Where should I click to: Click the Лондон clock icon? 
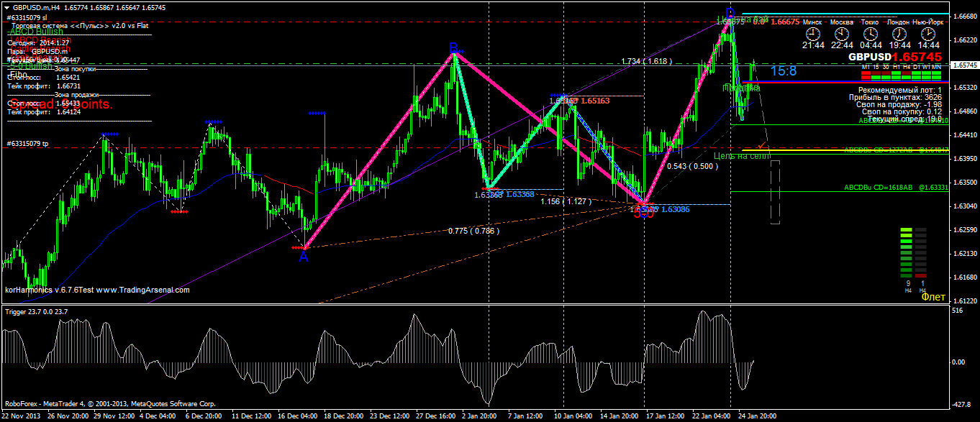point(898,34)
